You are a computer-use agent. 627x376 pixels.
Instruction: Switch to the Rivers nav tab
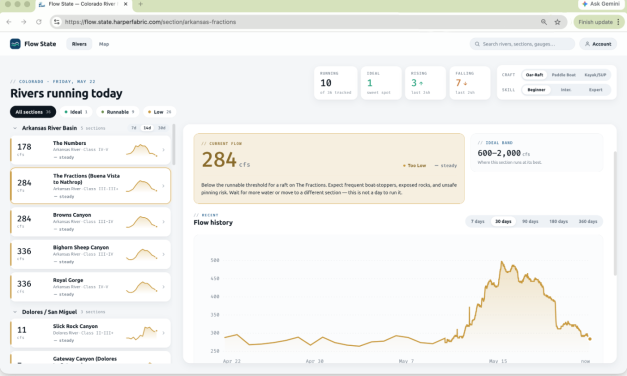tap(79, 44)
